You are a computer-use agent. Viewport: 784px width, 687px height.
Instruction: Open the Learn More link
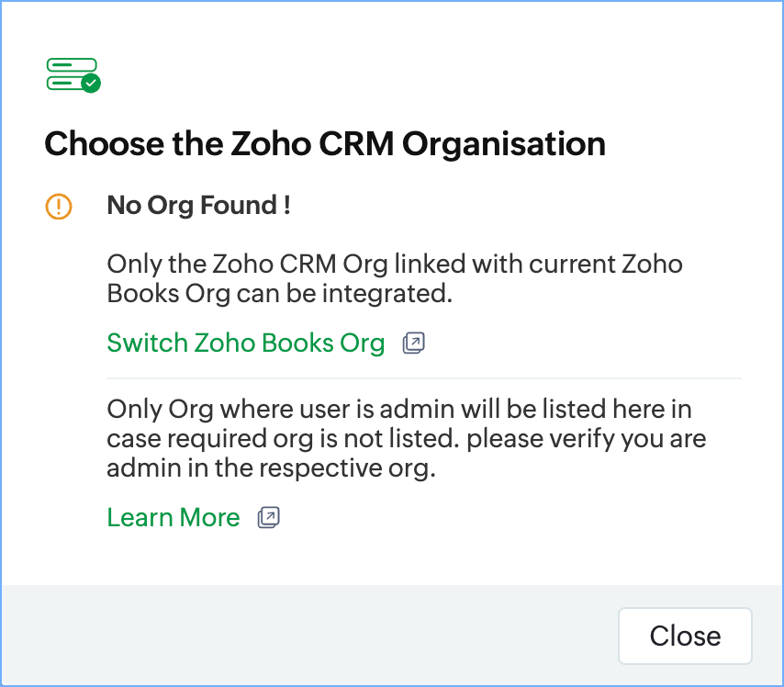point(173,518)
